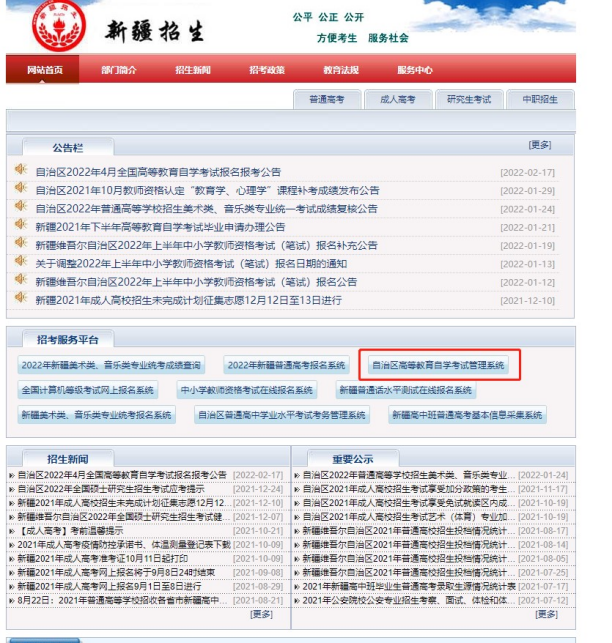
Task: Open 全国计算机等级考试网上报名系统
Action: (88, 390)
